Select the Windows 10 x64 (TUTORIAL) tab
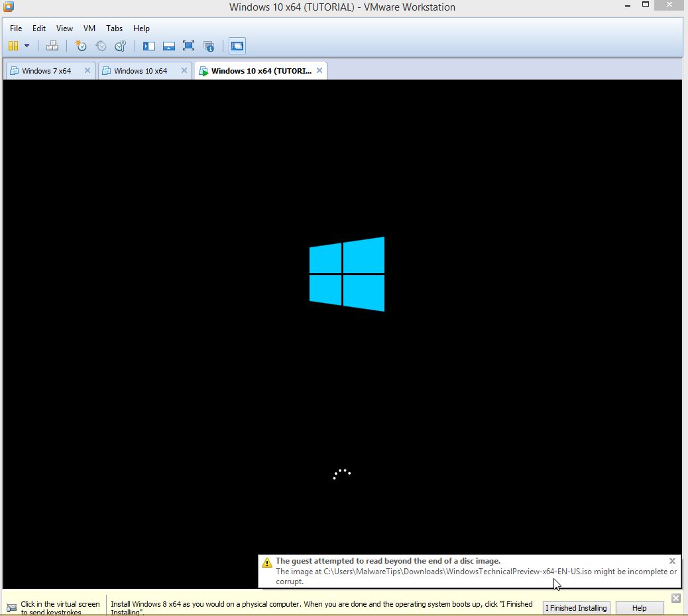The image size is (688, 616). [x=261, y=71]
